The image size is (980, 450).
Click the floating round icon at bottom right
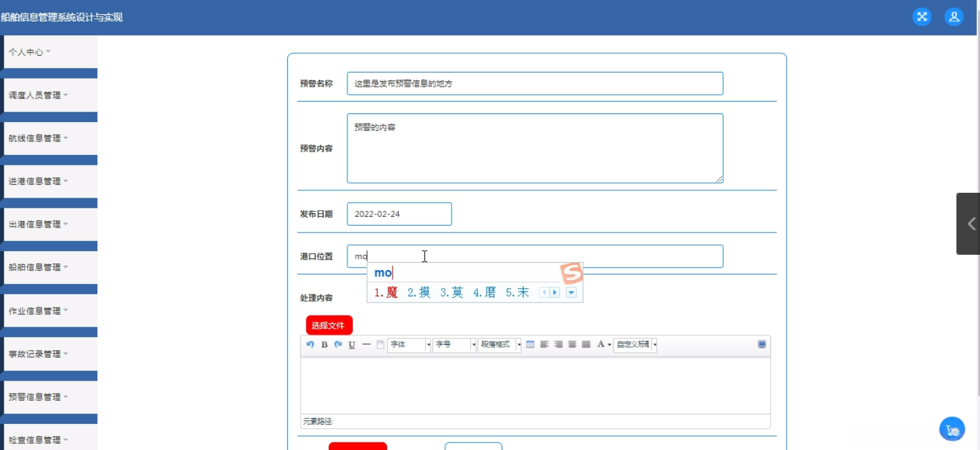952,429
